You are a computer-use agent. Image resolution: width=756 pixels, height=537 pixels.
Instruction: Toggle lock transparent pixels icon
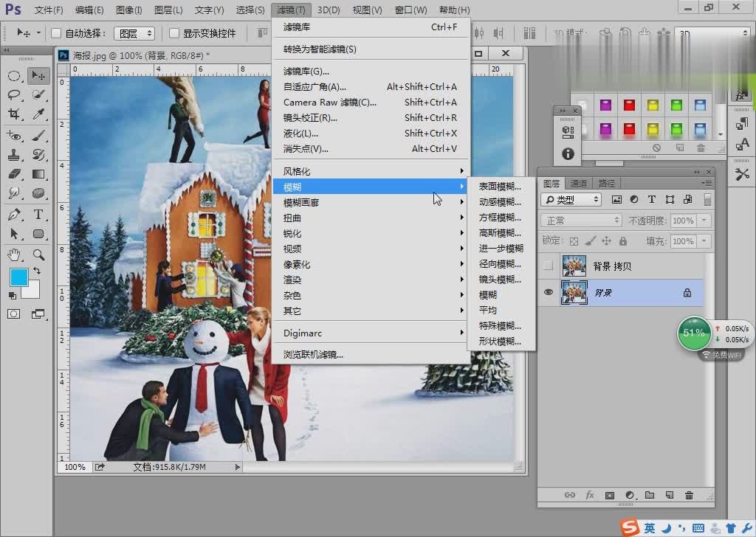click(x=574, y=241)
